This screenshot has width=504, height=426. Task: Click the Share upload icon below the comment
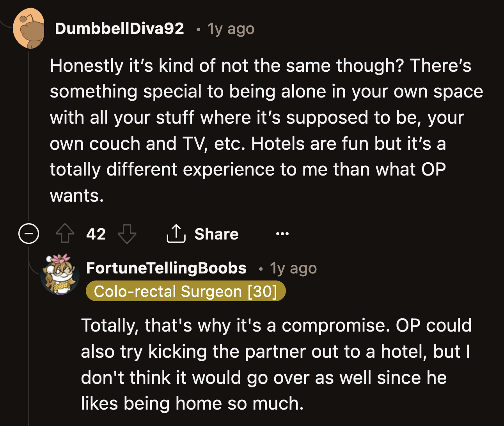click(176, 233)
